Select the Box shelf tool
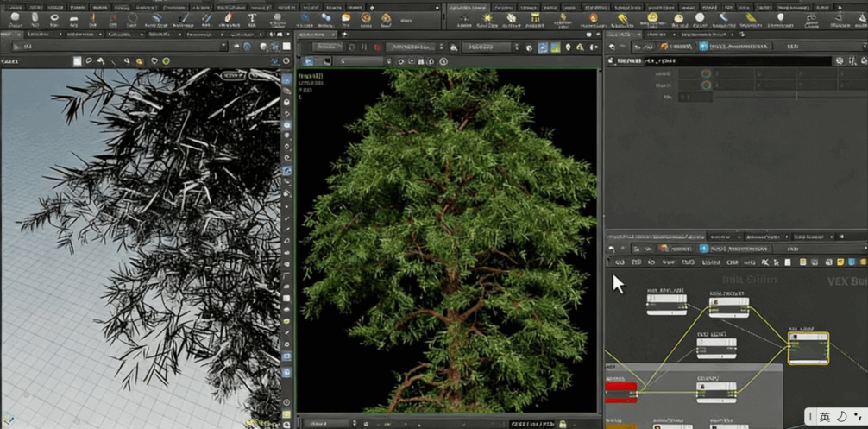The image size is (868, 429). coord(17,18)
